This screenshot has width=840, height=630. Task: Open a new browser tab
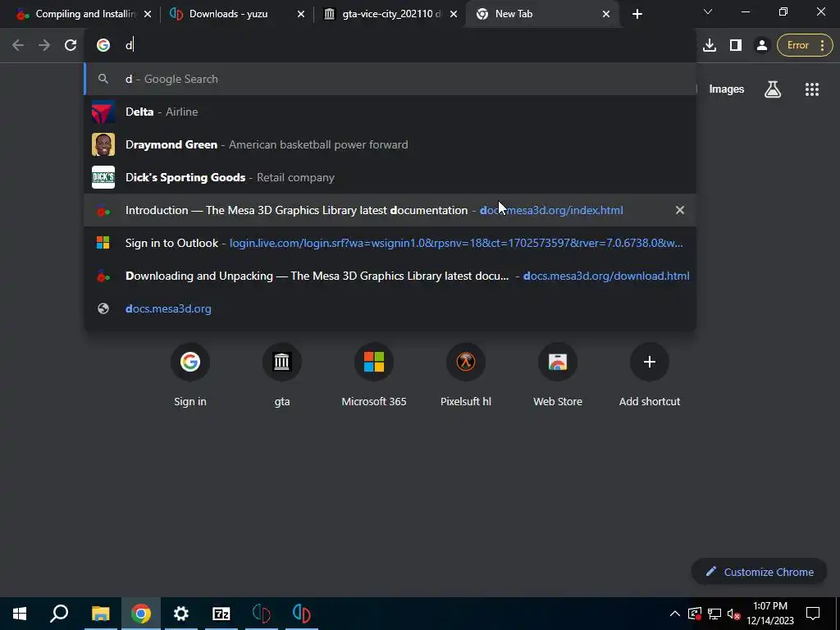pos(637,14)
